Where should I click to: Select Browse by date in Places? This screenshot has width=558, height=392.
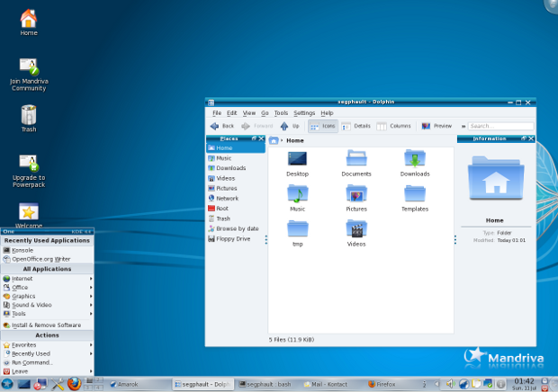point(235,228)
